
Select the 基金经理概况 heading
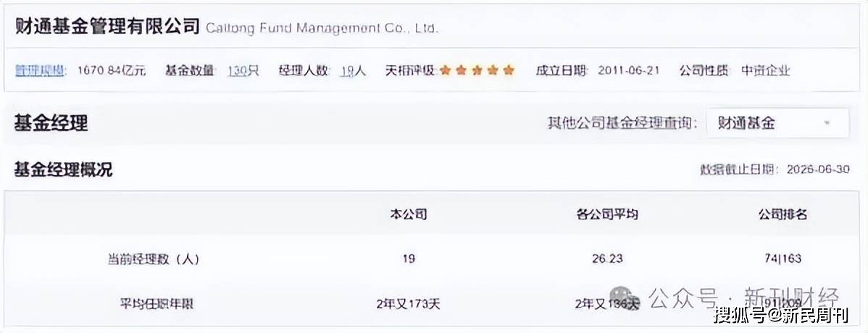[x=63, y=170]
